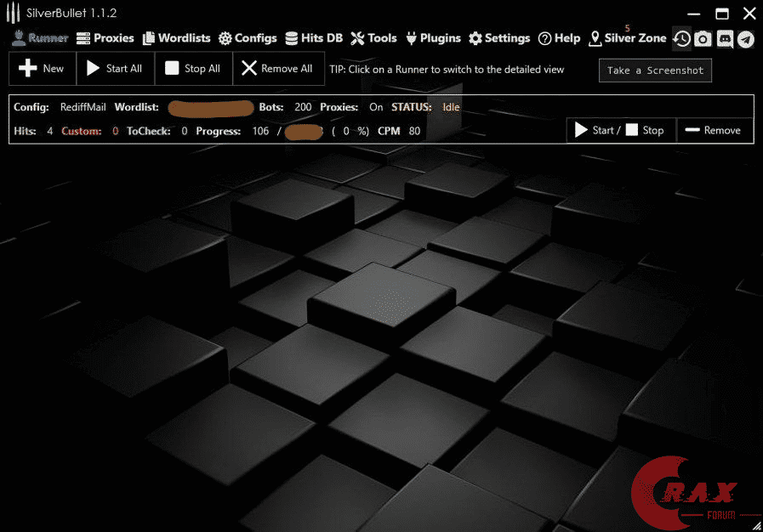Open the Hits DB tab

tap(314, 38)
